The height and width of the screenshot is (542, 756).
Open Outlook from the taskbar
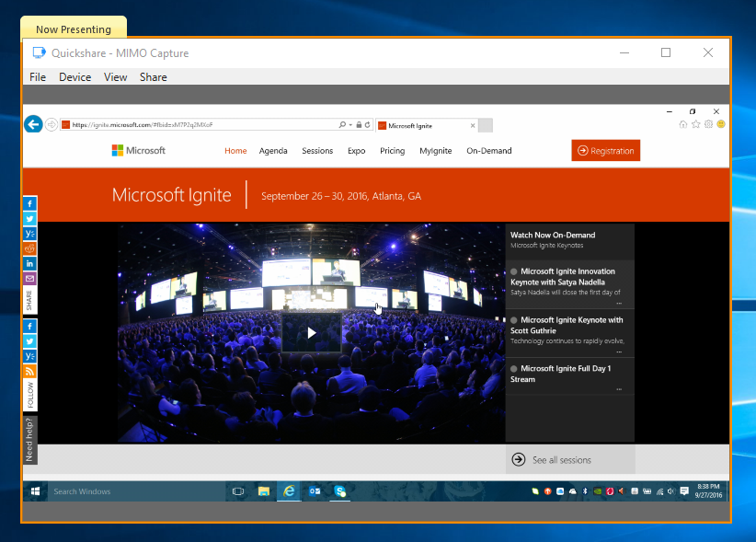click(x=315, y=491)
